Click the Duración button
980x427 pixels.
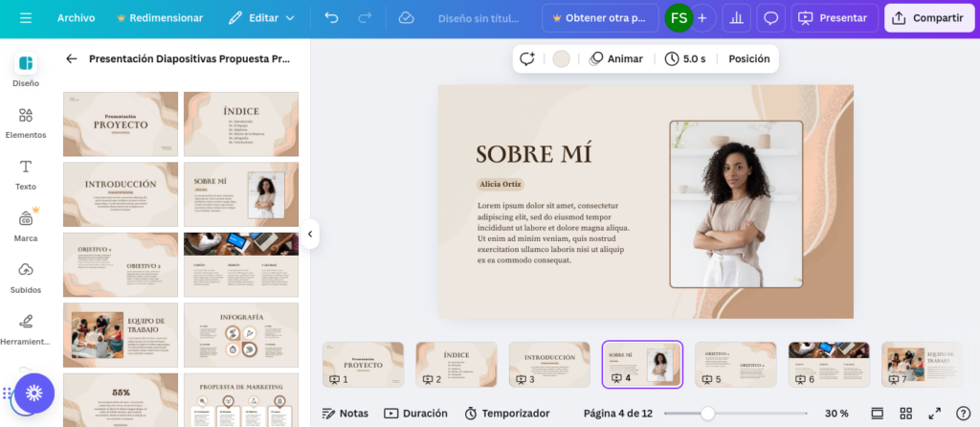tap(415, 414)
